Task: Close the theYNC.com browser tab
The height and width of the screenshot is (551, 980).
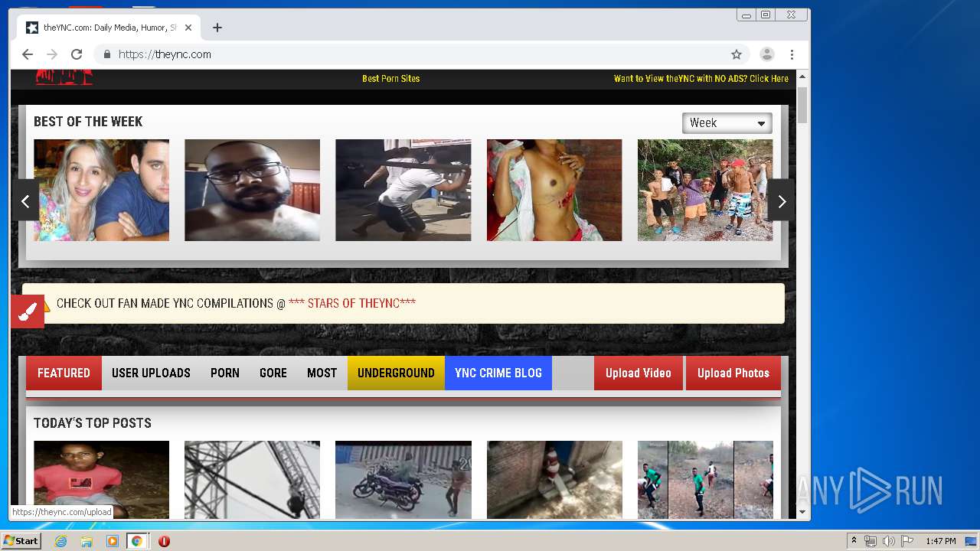Action: click(x=188, y=28)
